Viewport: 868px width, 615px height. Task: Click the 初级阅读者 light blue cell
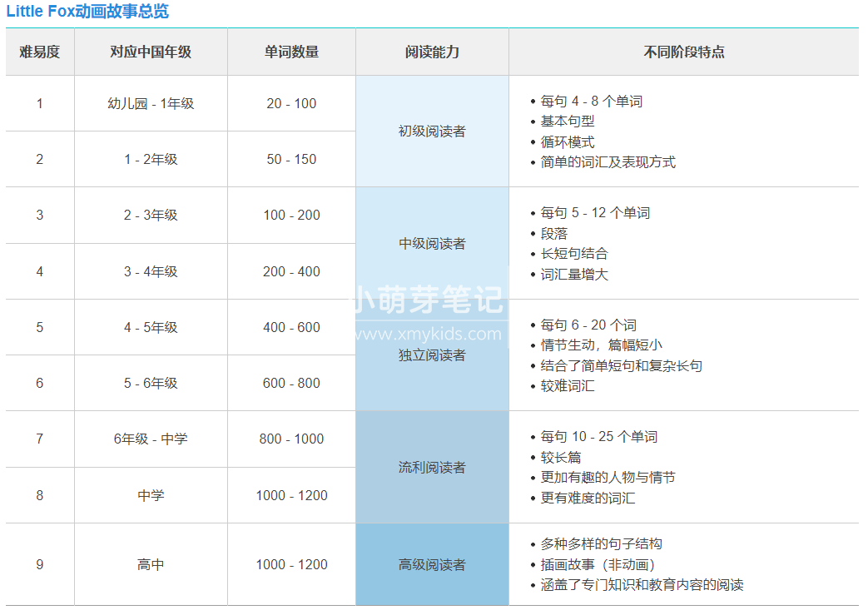tap(432, 131)
